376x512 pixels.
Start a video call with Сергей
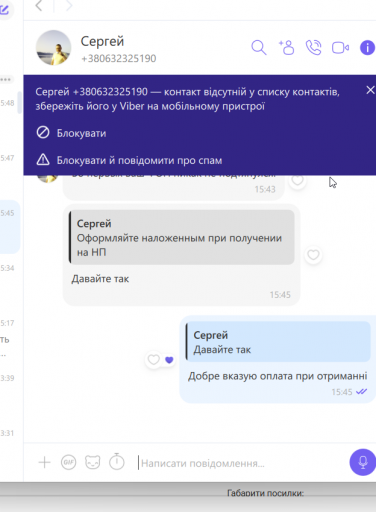point(340,48)
